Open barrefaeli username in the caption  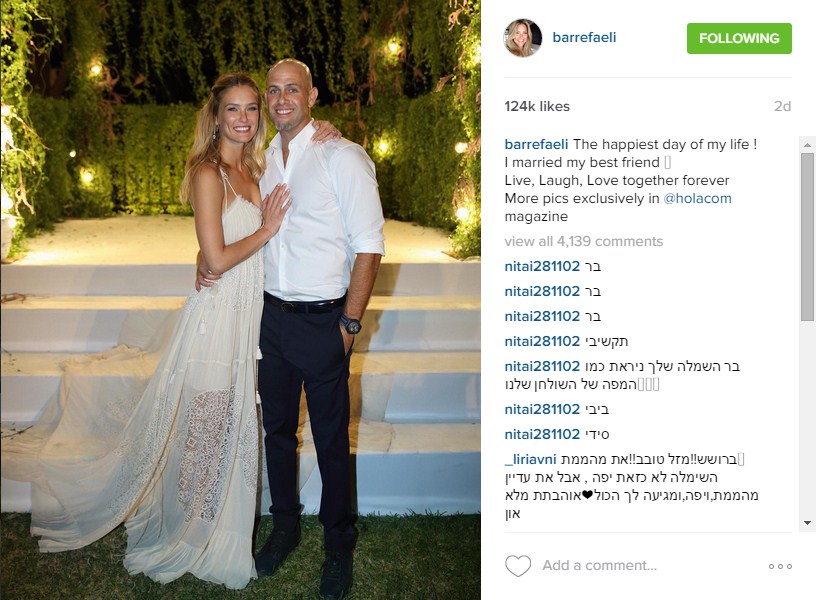536,144
